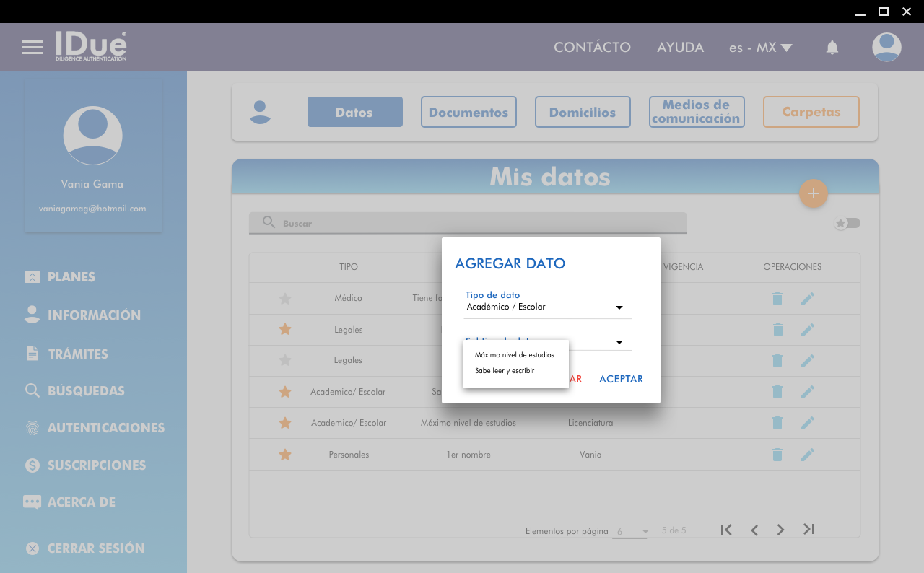924x573 pixels.
Task: Mark the Médico row star as favorite
Action: 285,299
